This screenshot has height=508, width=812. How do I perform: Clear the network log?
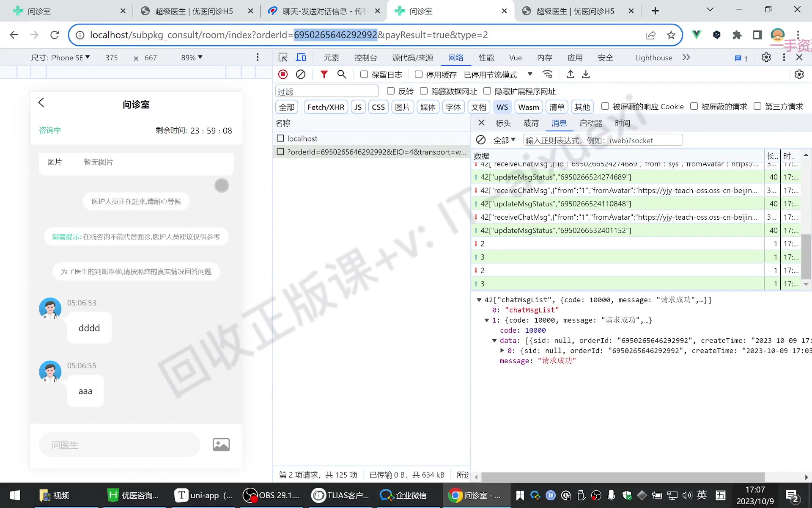click(301, 75)
